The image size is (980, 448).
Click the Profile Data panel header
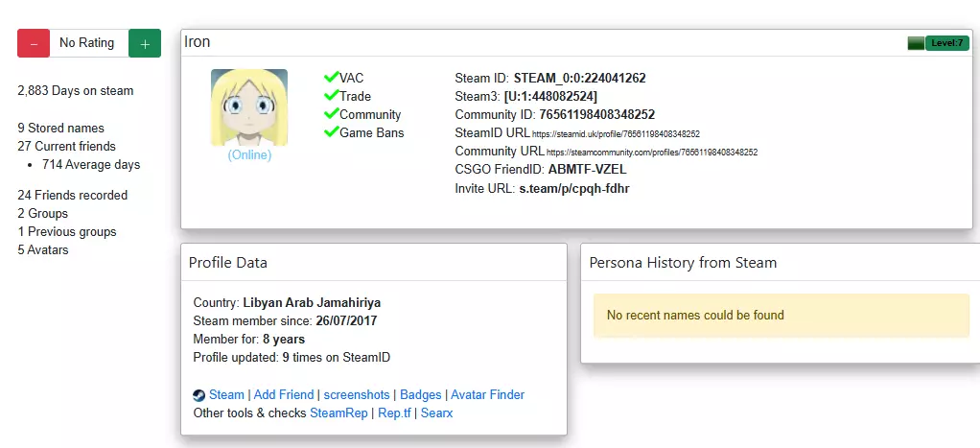(x=374, y=262)
